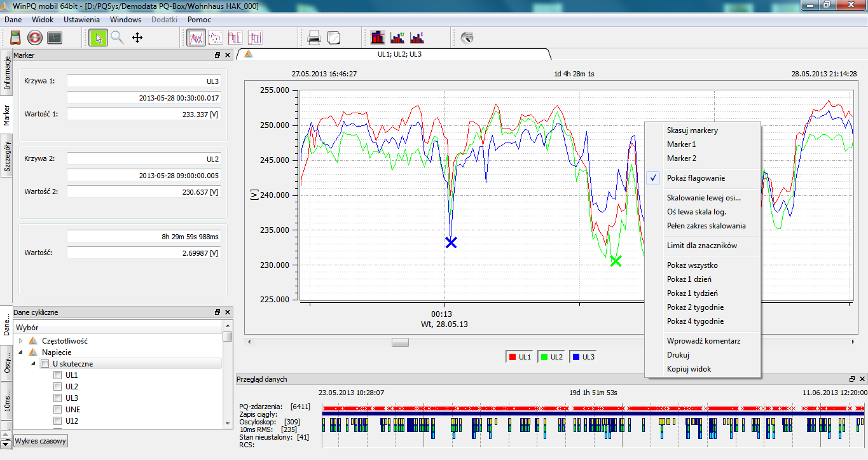Click the UL1 red legend entry
Screen dimensions: 868x460
pyautogui.click(x=520, y=358)
